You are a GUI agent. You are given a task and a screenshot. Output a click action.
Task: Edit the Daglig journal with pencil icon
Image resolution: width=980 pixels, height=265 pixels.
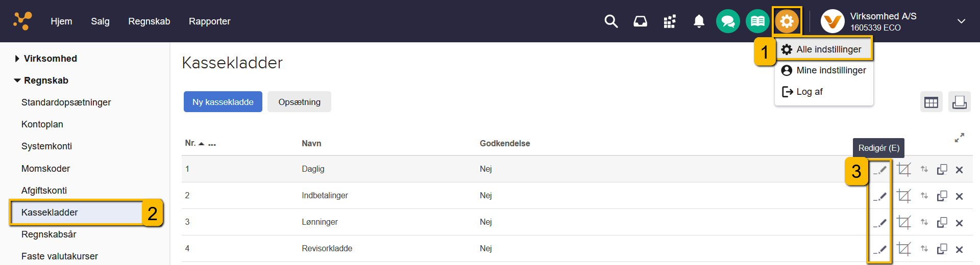pyautogui.click(x=880, y=170)
